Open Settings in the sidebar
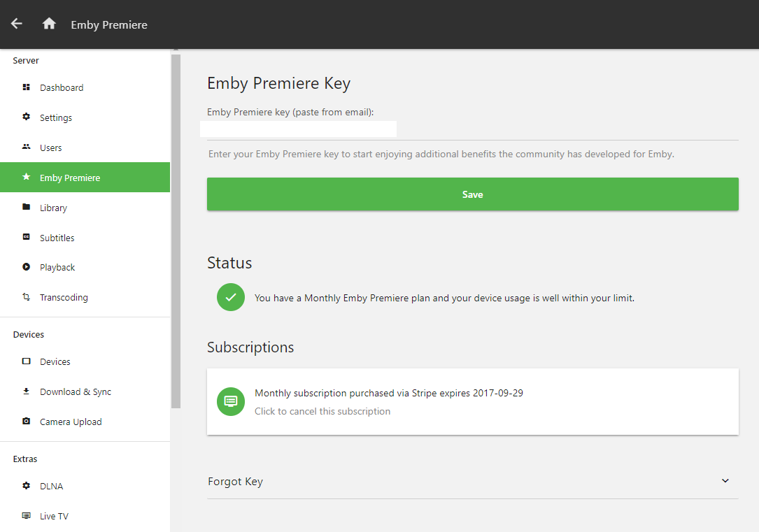Screen dimensions: 759x532 pos(85,117)
